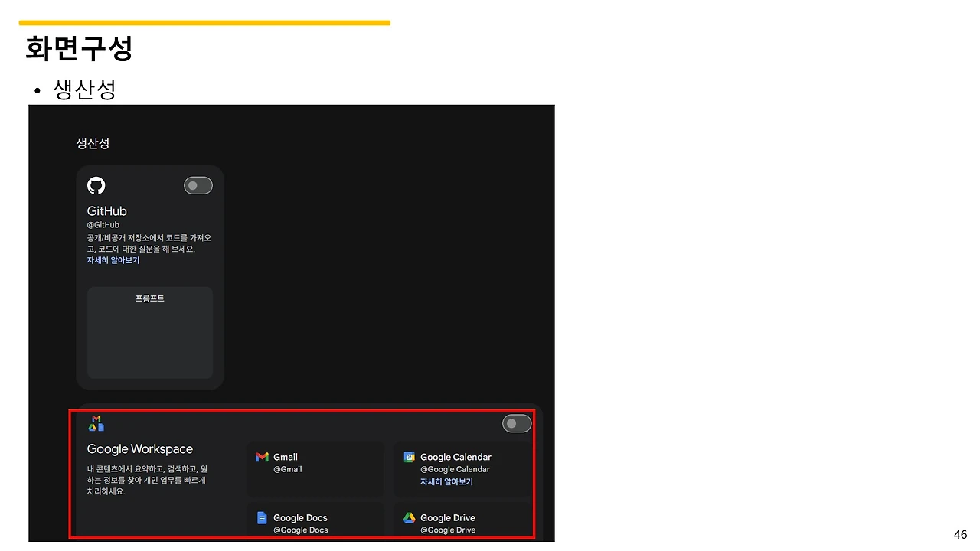
Task: Turn on the Google Workspace toggle
Action: click(517, 423)
